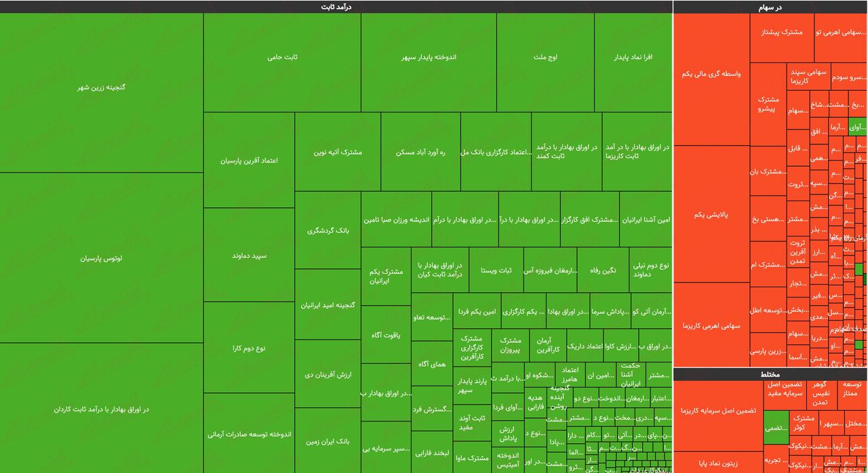This screenshot has height=473, width=868.
Task: Open the ثابت حامی tile
Action: [x=282, y=58]
